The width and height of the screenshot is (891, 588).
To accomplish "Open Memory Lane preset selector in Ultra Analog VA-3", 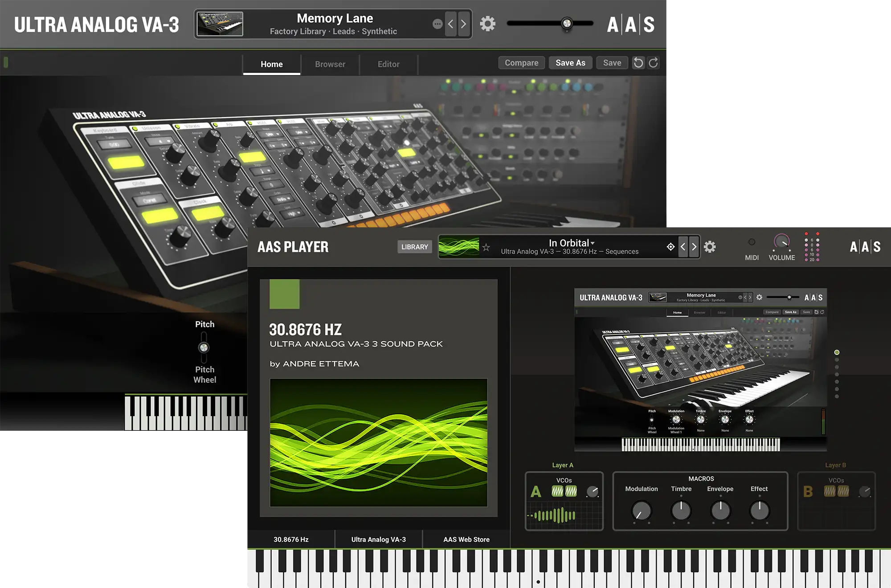I will (333, 24).
